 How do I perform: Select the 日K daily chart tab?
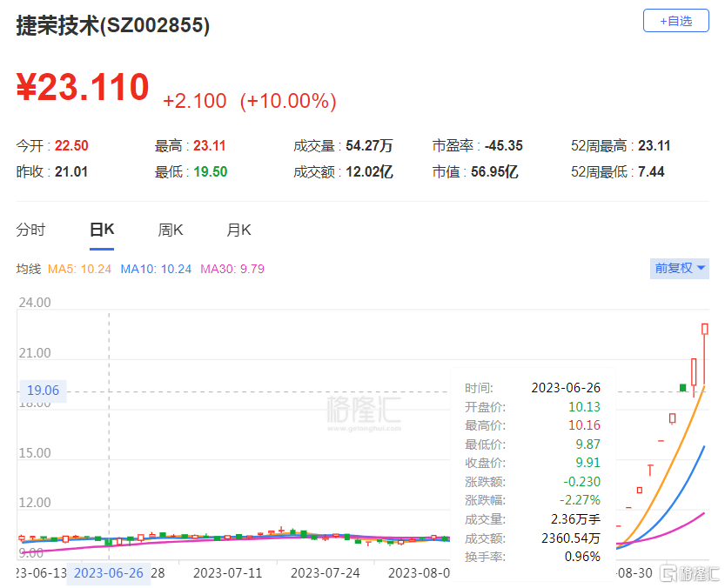tap(102, 230)
